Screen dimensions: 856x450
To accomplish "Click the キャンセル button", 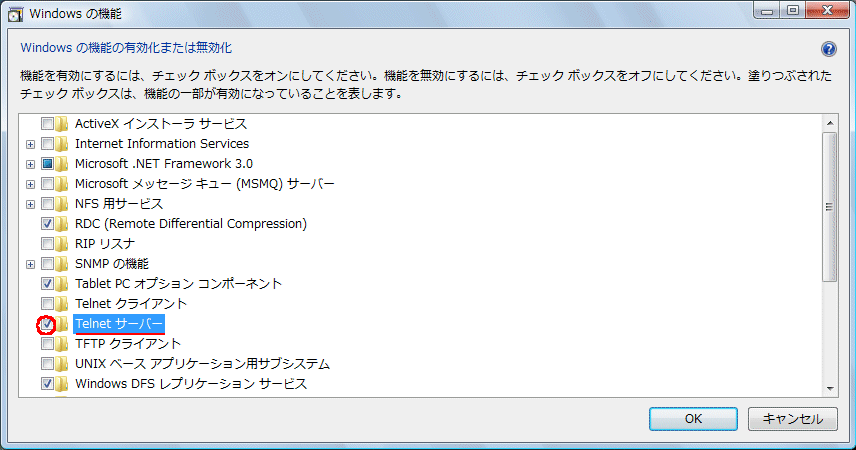I will coord(793,419).
